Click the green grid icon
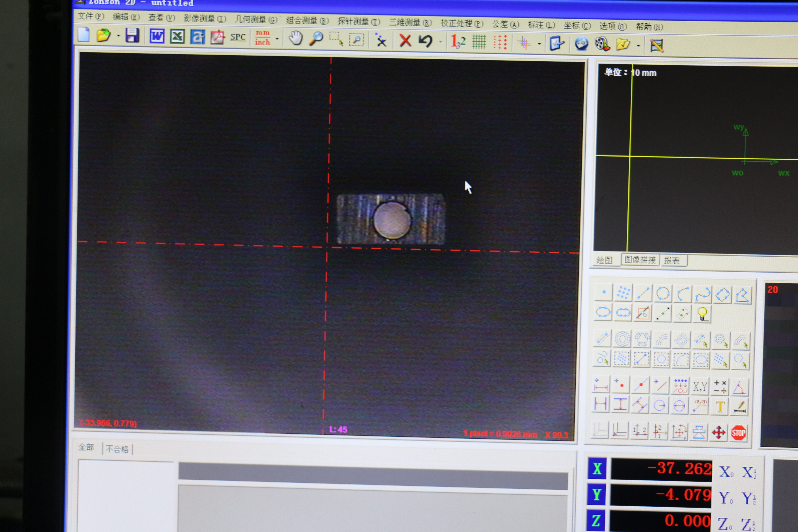798x532 pixels. [479, 42]
